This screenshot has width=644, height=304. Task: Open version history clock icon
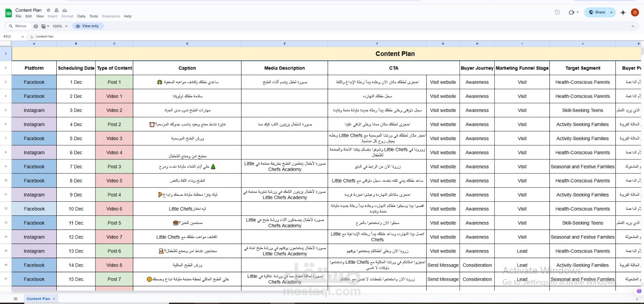(557, 12)
